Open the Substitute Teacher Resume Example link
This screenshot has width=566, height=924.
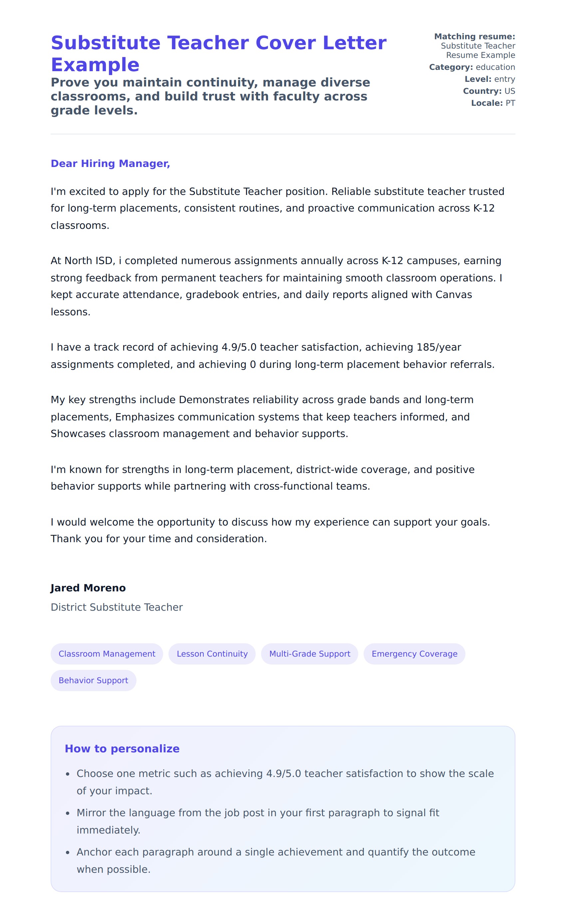[x=477, y=50]
